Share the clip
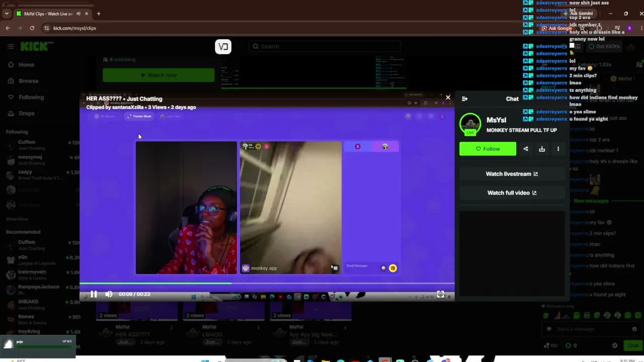644x362 pixels. tap(526, 149)
